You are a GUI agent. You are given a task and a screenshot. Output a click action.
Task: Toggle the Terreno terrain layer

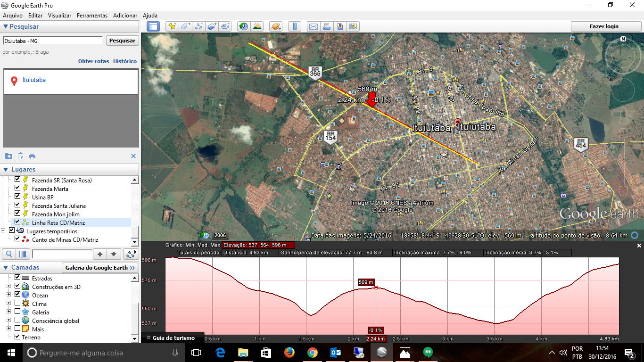17,337
